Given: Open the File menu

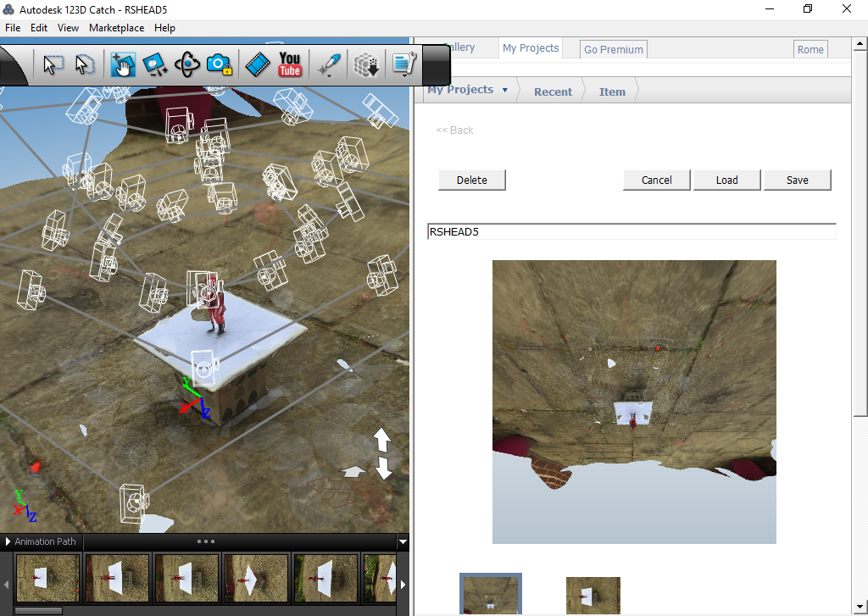Looking at the screenshot, I should (x=13, y=28).
